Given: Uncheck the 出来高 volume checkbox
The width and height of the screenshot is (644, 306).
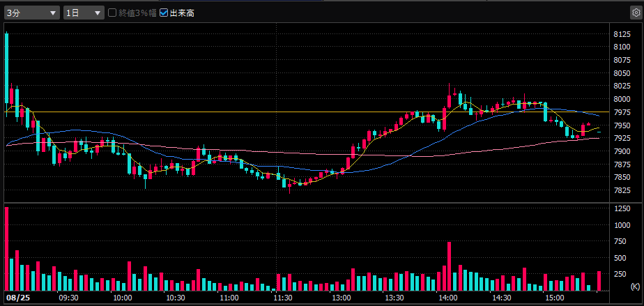Looking at the screenshot, I should 164,13.
